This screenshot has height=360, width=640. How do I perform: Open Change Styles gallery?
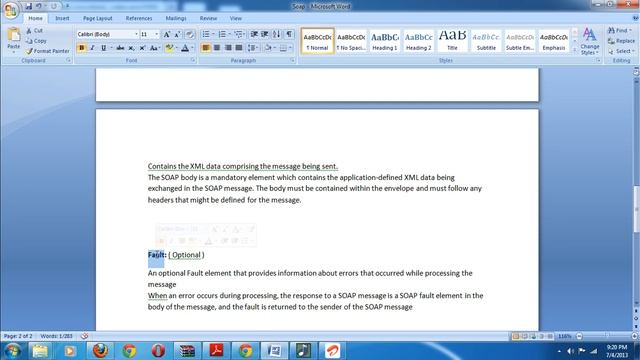click(x=589, y=41)
